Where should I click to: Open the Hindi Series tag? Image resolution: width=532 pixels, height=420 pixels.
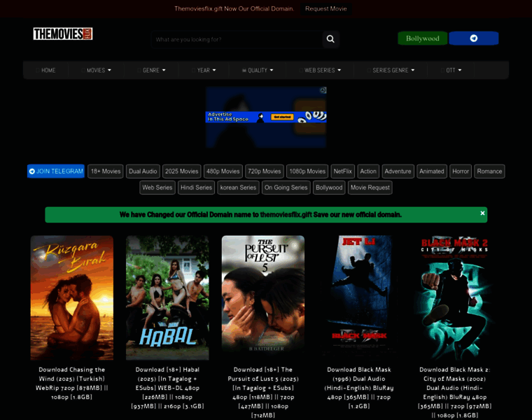point(196,188)
